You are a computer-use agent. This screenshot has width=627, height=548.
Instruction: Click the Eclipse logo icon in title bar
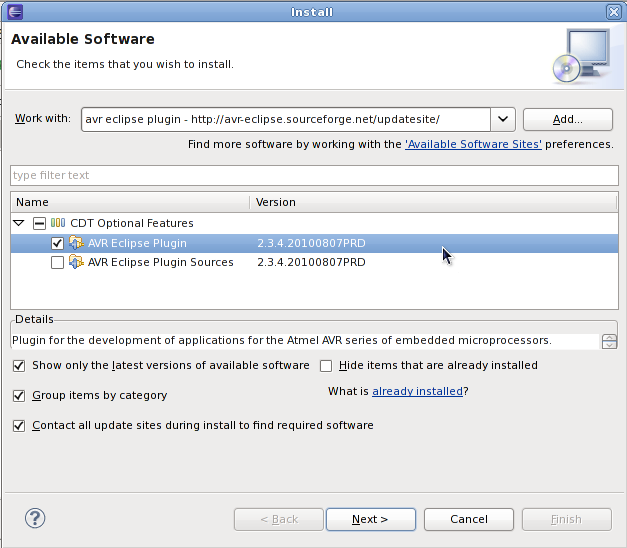click(15, 12)
